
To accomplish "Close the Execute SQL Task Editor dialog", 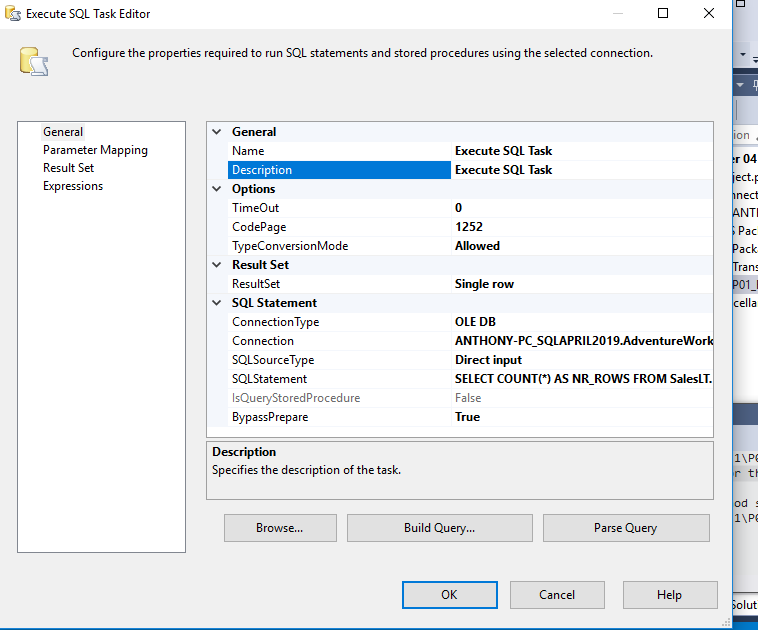I will tap(709, 14).
